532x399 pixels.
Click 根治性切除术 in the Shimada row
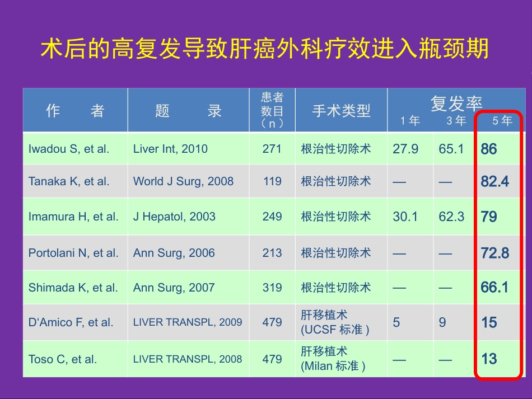tap(336, 288)
